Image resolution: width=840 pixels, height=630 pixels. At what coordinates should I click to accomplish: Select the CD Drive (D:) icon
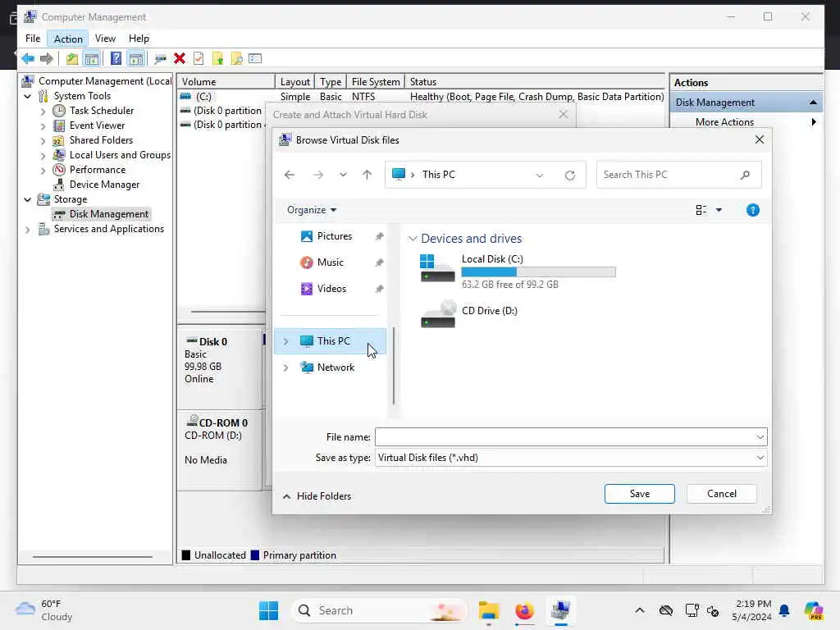[x=438, y=314]
